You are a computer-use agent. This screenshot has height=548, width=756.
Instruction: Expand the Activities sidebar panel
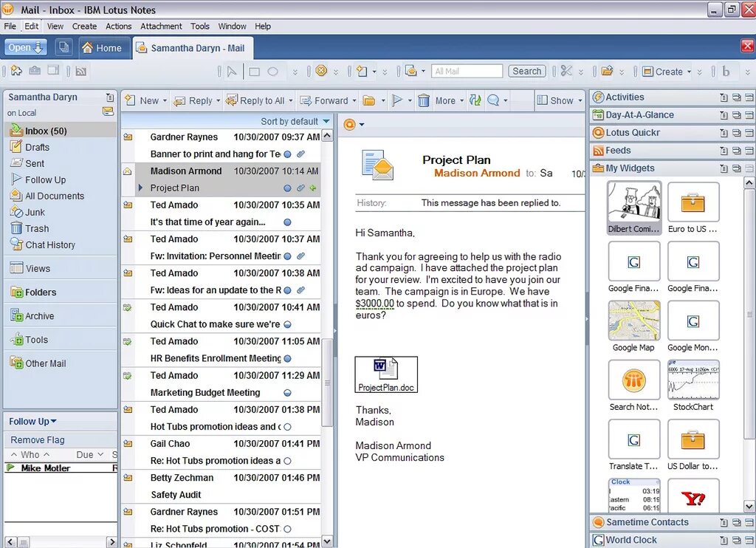point(625,97)
